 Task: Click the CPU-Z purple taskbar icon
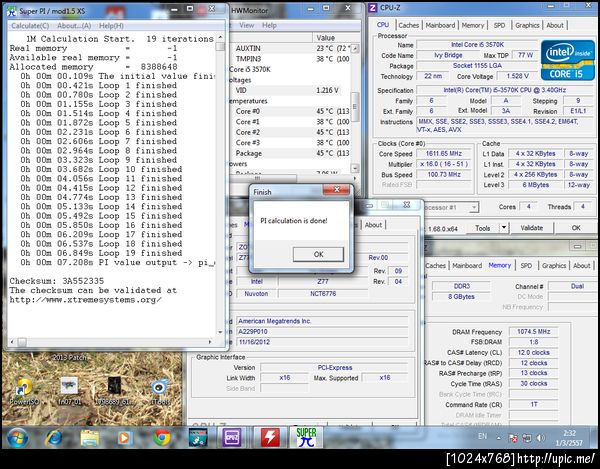[x=231, y=437]
